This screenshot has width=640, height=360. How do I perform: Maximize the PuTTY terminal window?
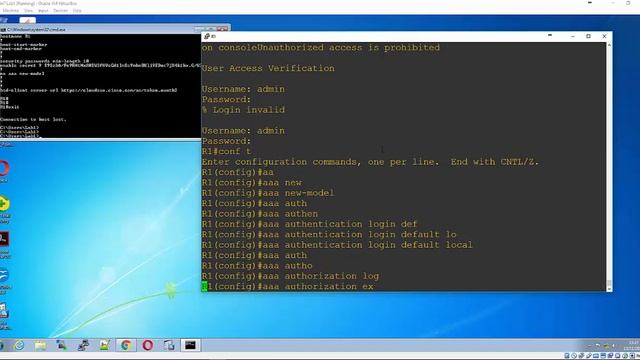588,36
